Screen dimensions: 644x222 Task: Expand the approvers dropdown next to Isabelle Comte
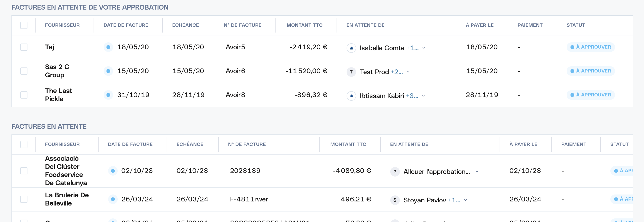424,48
